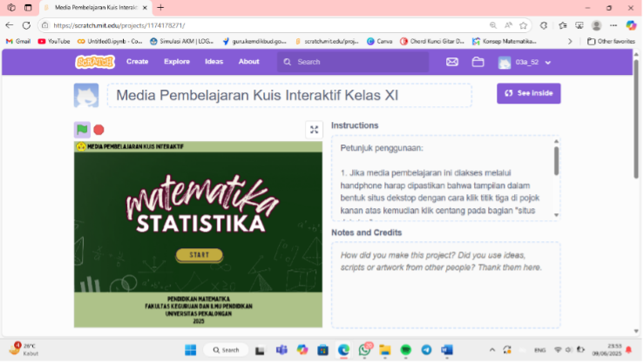
Task: Open Scratch messages envelope icon
Action: pos(452,62)
